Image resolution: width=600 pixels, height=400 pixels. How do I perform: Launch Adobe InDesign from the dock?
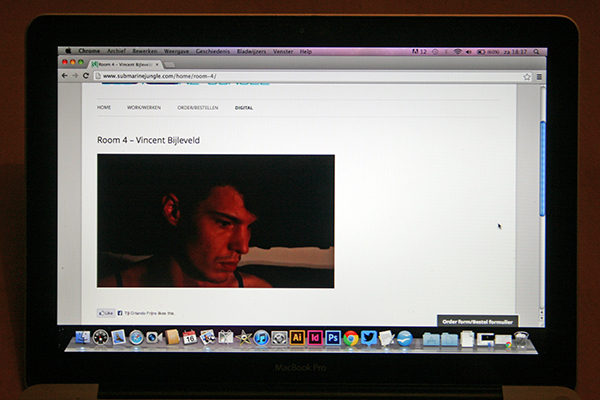pos(315,338)
